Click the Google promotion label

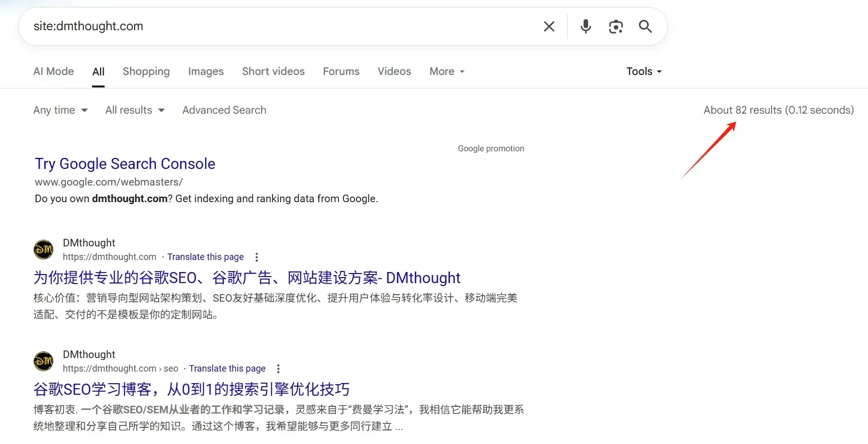[491, 148]
